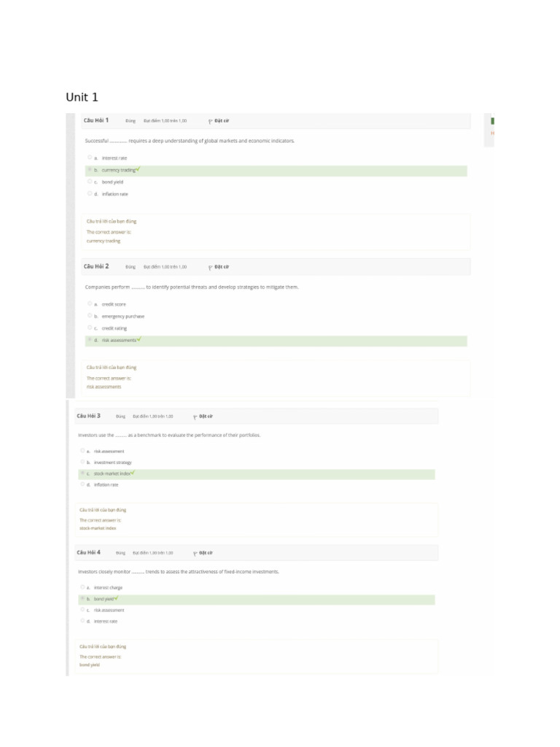Click the Câu Hỏi 2 question heading
This screenshot has height=747, width=560.
click(x=96, y=266)
